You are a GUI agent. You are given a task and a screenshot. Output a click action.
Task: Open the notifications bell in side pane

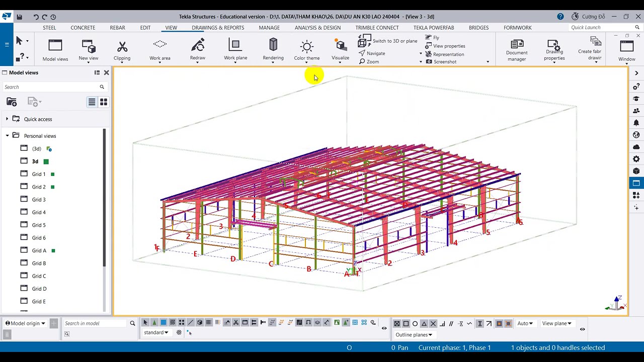[x=636, y=123]
